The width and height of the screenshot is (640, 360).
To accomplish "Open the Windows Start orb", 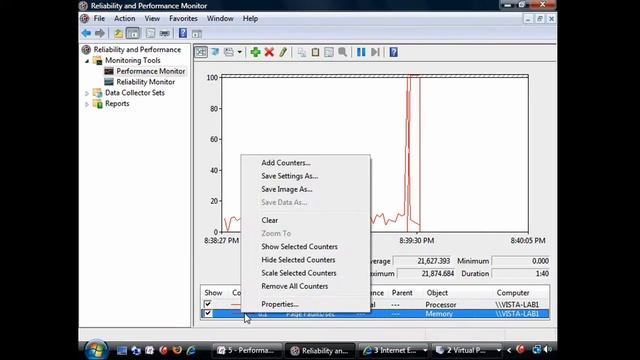I will click(x=96, y=350).
